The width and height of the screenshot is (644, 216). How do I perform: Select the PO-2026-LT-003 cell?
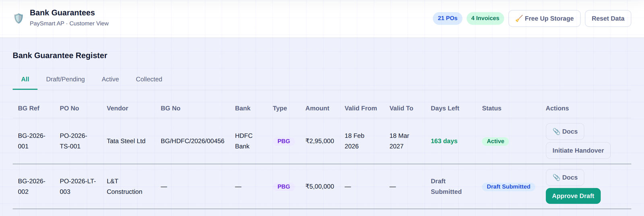pyautogui.click(x=78, y=187)
